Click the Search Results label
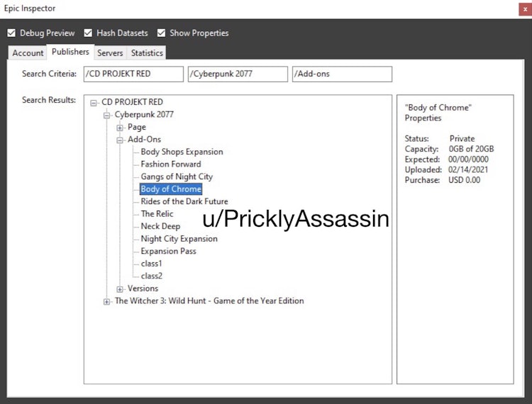Image resolution: width=532 pixels, height=404 pixels. coord(49,100)
